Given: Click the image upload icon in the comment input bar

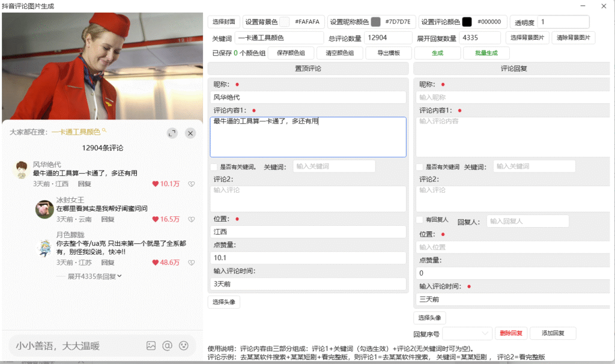Looking at the screenshot, I should (151, 345).
